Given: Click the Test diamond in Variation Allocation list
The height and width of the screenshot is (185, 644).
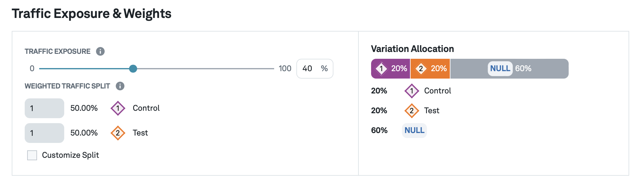Looking at the screenshot, I should pyautogui.click(x=412, y=110).
